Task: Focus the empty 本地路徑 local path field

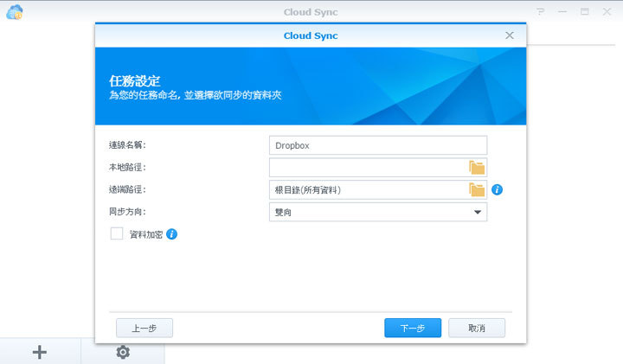Action: [x=368, y=168]
